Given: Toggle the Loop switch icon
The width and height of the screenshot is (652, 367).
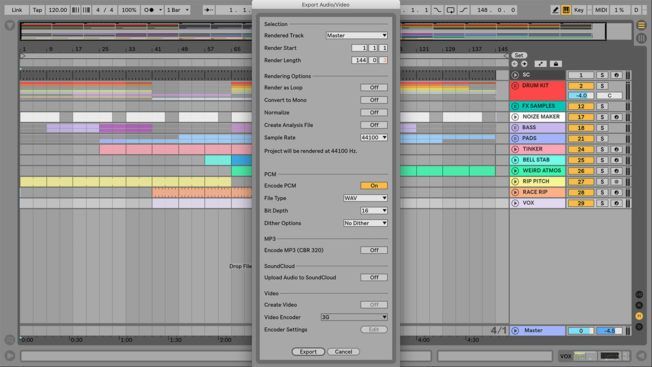Looking at the screenshot, I should pyautogui.click(x=450, y=10).
